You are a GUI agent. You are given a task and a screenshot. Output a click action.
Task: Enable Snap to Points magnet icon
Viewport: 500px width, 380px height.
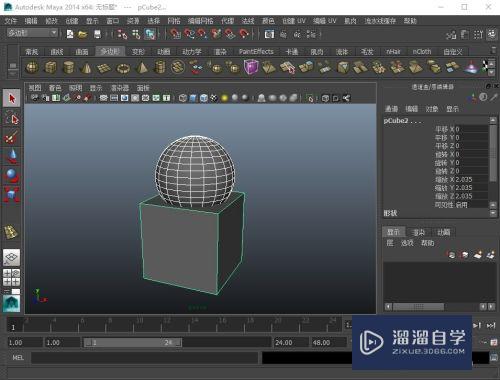point(202,34)
